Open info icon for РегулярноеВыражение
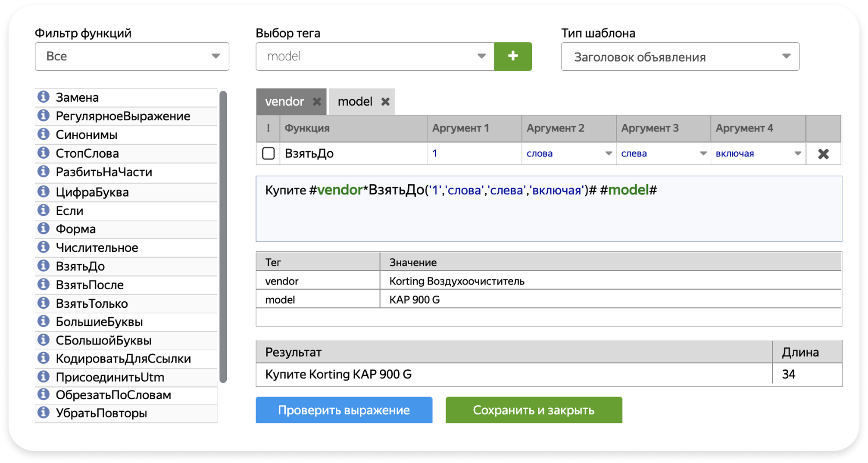This screenshot has width=868, height=463. [43, 116]
